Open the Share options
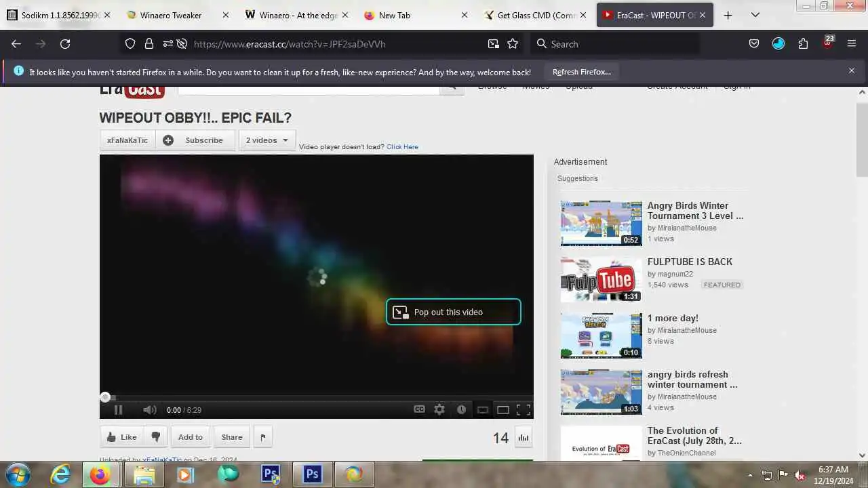Viewport: 868px width, 488px height. (x=231, y=437)
